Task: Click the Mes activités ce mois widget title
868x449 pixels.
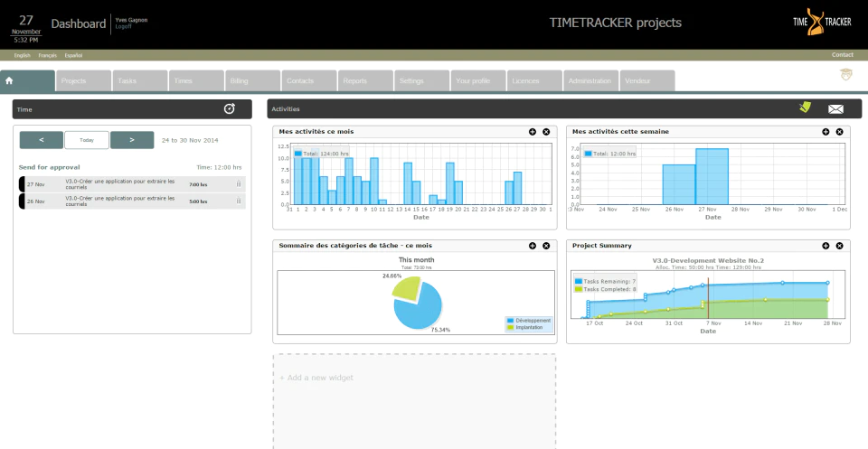Action: click(x=316, y=132)
